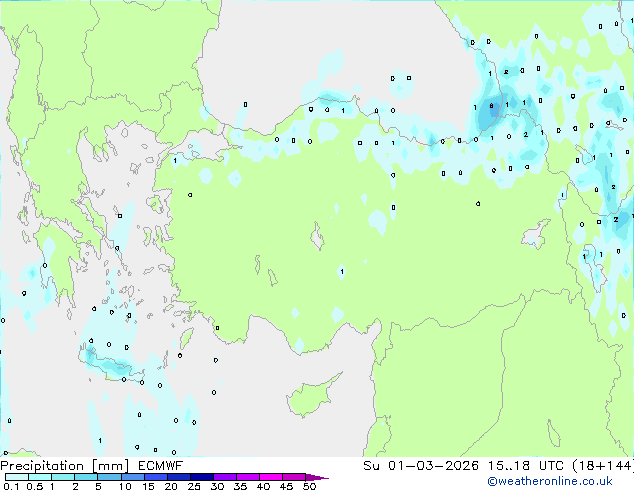Viewport: 634px width, 490px height.
Task: Click the 'Su 01-03-2026' date text
Action: [x=421, y=466]
